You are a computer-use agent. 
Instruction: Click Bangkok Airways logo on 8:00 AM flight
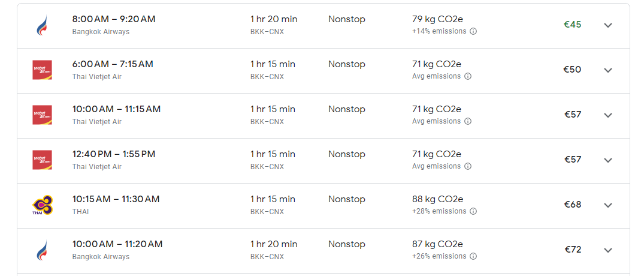42,26
